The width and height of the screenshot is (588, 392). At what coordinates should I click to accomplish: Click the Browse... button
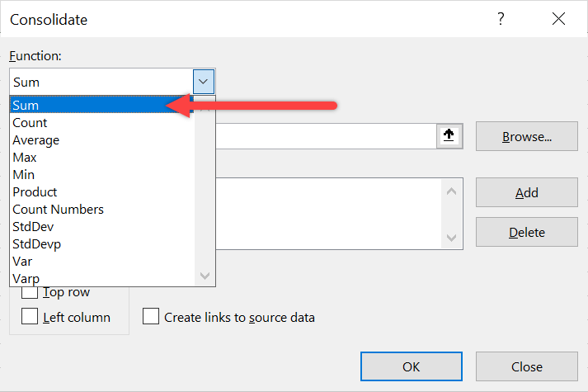[527, 136]
